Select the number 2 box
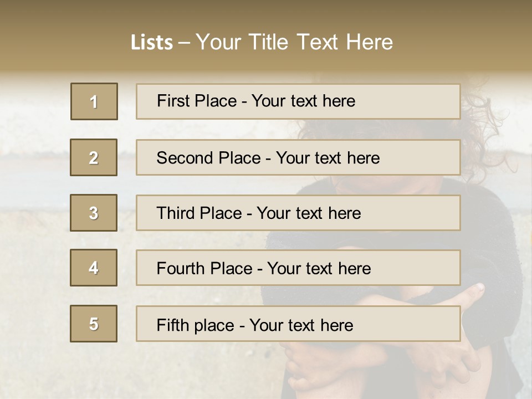Viewport: 532px width, 399px height. coord(94,157)
